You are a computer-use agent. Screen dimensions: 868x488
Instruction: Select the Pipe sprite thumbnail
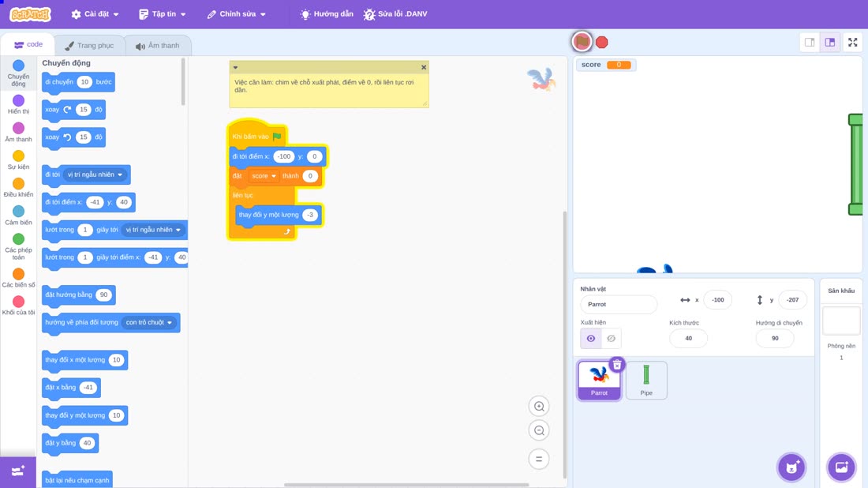[646, 380]
